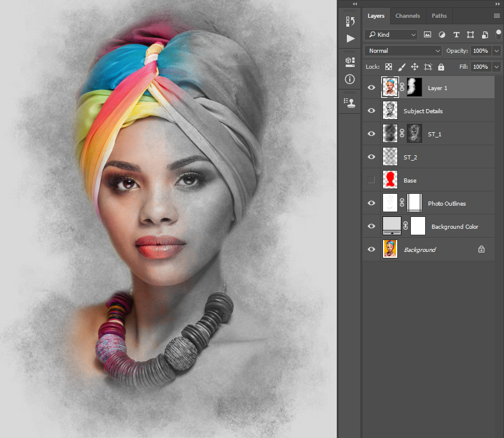The width and height of the screenshot is (504, 438).
Task: Open the Kind filter dropdown
Action: point(391,35)
